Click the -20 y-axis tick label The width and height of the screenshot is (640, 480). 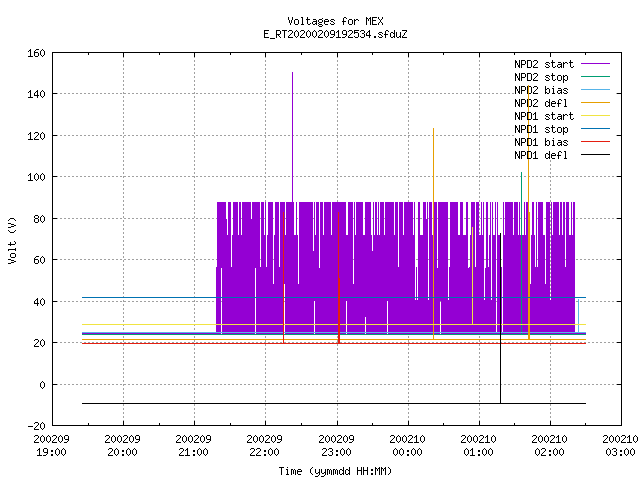click(36, 426)
